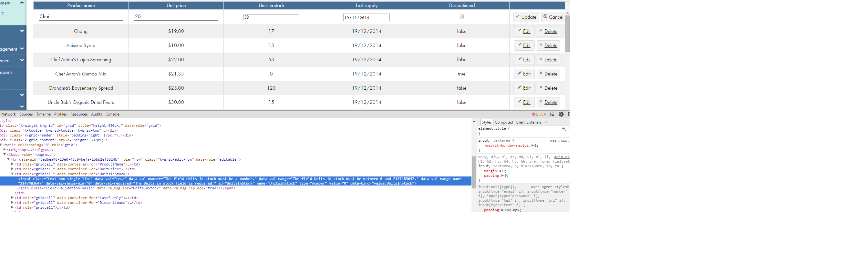Expand the colgroup node in the DOM tree

click(x=5, y=150)
